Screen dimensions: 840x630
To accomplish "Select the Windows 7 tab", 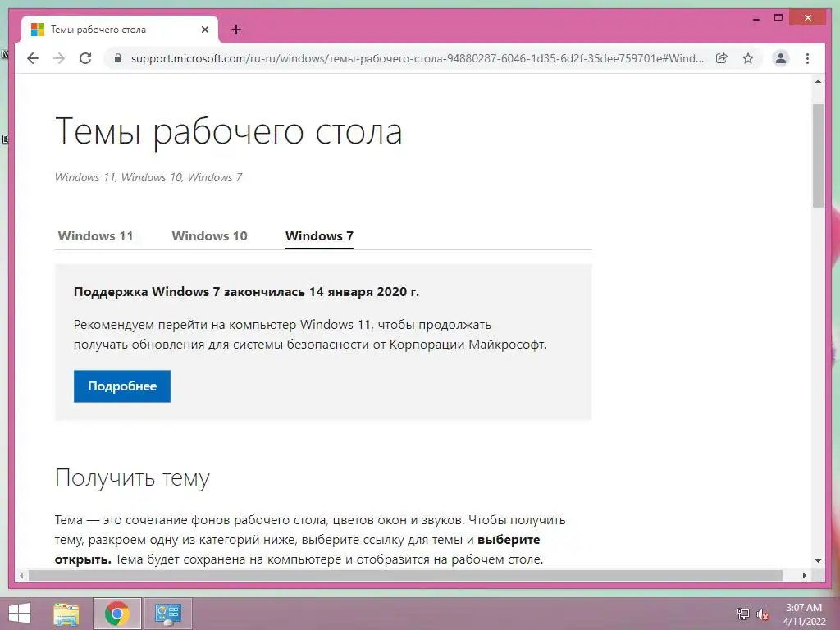I will click(319, 236).
